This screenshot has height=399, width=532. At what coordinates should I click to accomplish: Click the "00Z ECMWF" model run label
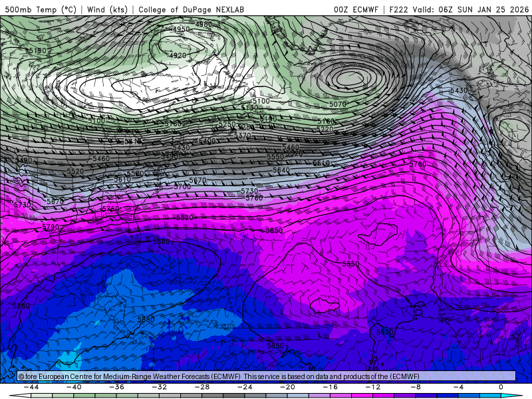point(356,9)
